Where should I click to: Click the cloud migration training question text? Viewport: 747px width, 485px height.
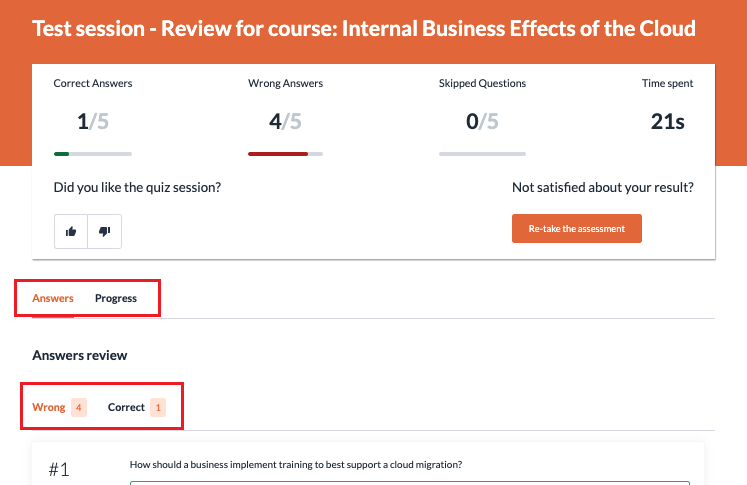(296, 465)
